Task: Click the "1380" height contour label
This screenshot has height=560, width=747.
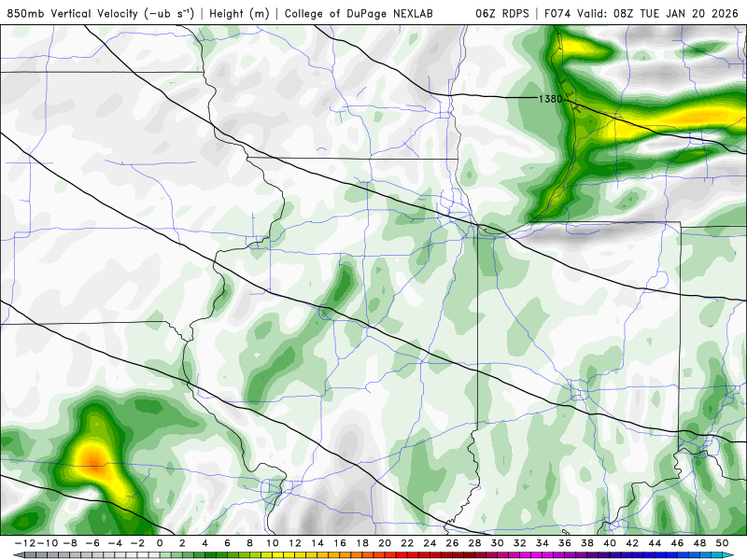Action: tap(550, 99)
